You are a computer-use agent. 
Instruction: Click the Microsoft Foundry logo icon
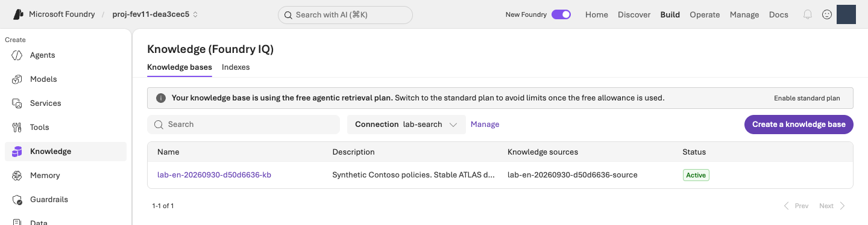[19, 14]
